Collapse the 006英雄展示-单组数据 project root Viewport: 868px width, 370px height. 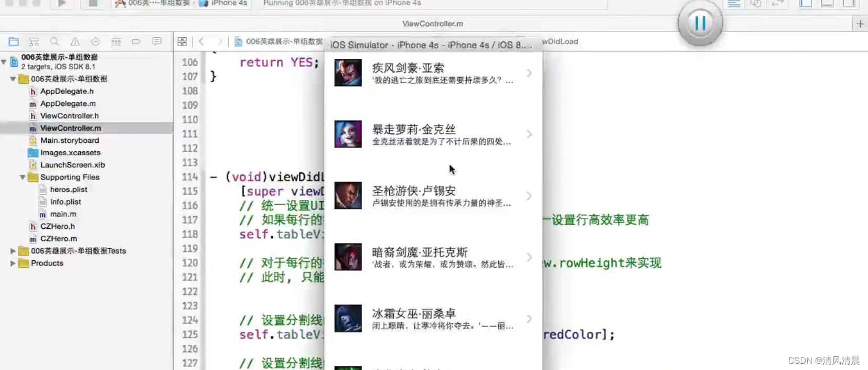pyautogui.click(x=4, y=62)
